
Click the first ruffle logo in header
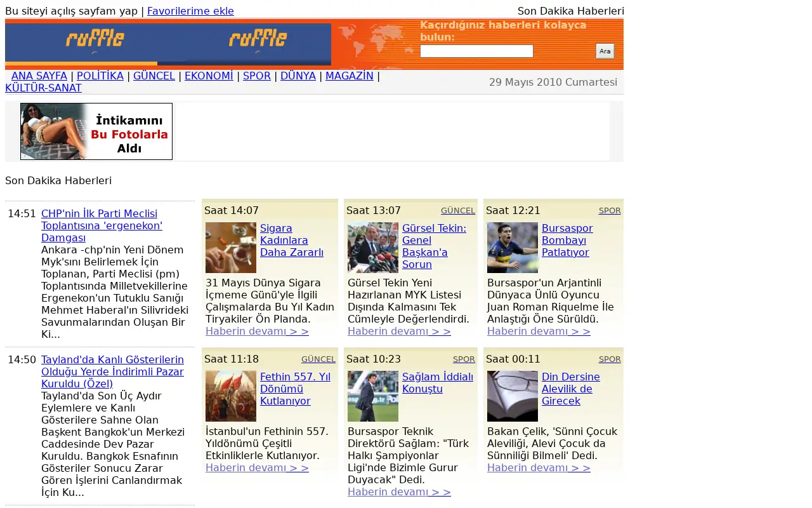tap(95, 39)
